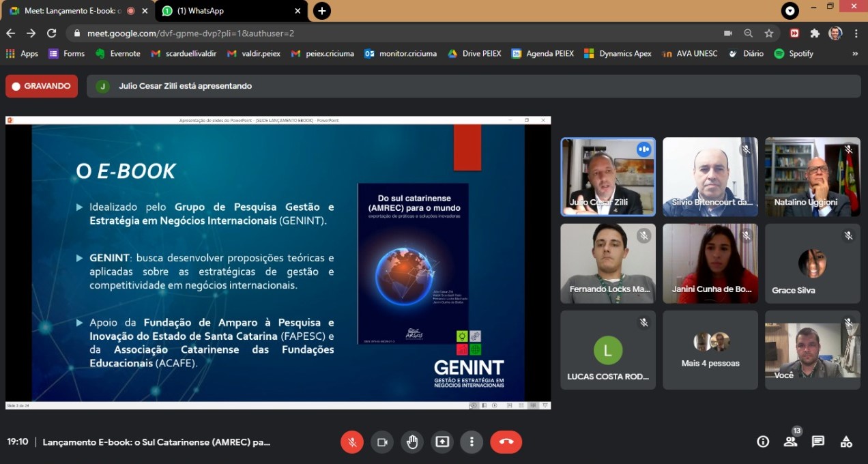Screen dimensions: 868x464
Task: Click the Drive PEIEX bookmark
Action: (x=474, y=53)
